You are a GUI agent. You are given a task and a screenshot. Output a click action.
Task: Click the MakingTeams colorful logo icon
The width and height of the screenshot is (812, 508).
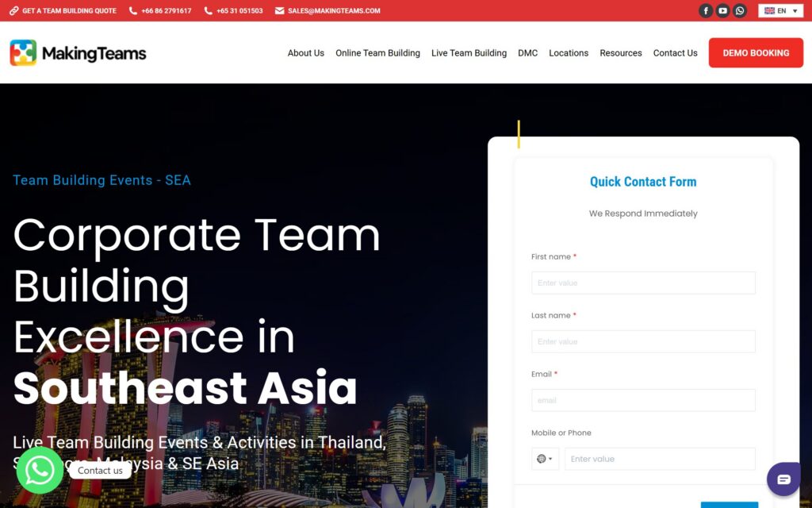(x=23, y=53)
